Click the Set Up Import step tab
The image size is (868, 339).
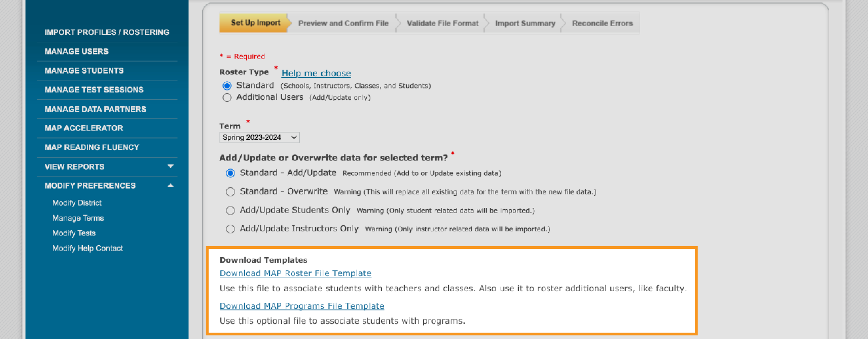pos(255,23)
